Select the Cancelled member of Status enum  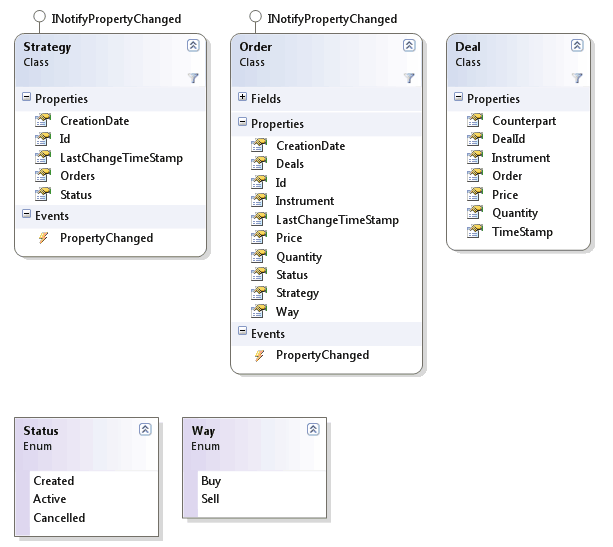[x=59, y=518]
